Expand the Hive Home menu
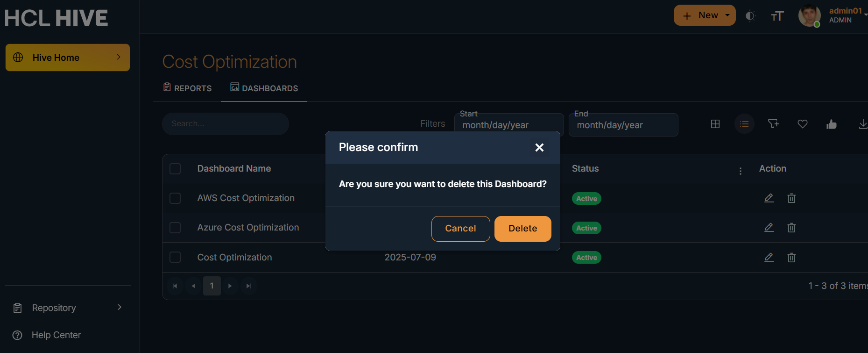 [68, 58]
